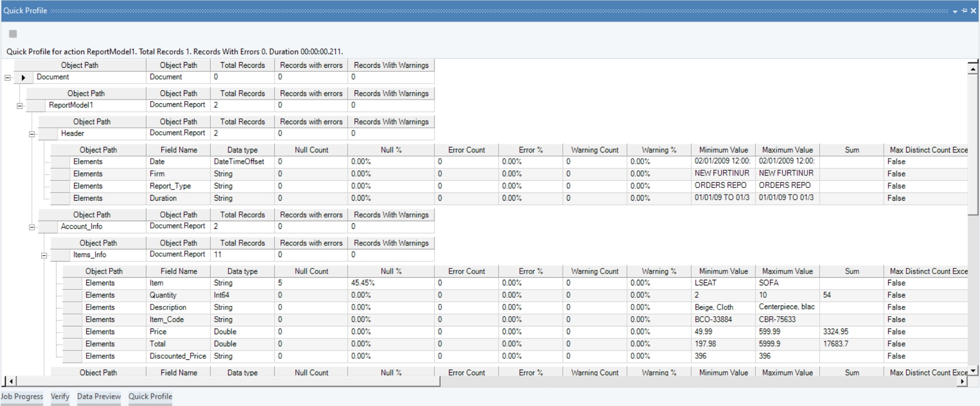This screenshot has width=980, height=406.
Task: Pin the Quick Profile panel with the pushpin icon
Action: [964, 10]
